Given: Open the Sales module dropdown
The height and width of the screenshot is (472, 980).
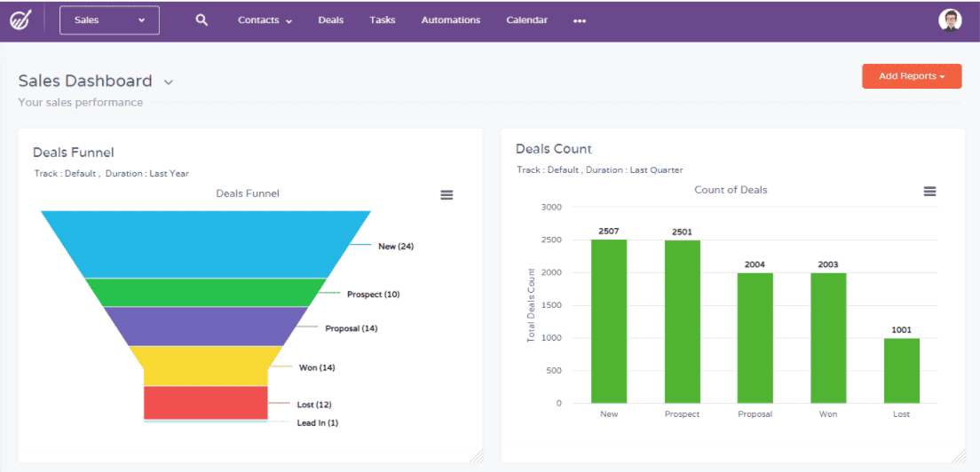Looking at the screenshot, I should pos(109,20).
